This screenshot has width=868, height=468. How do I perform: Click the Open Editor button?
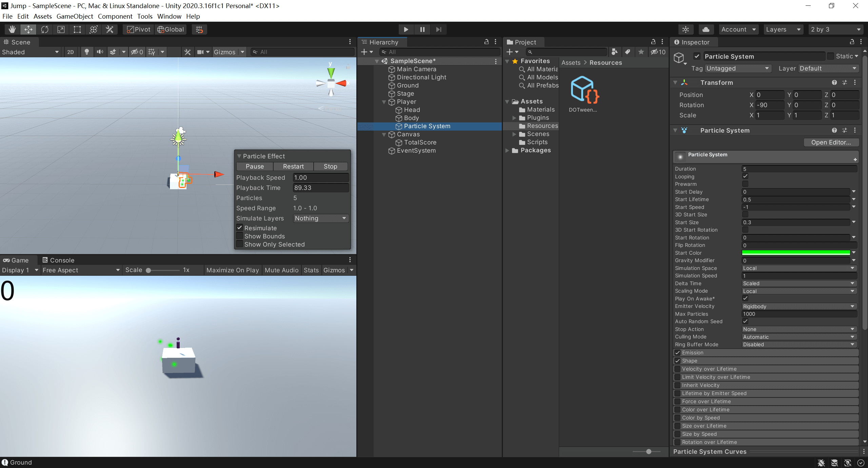pyautogui.click(x=831, y=142)
